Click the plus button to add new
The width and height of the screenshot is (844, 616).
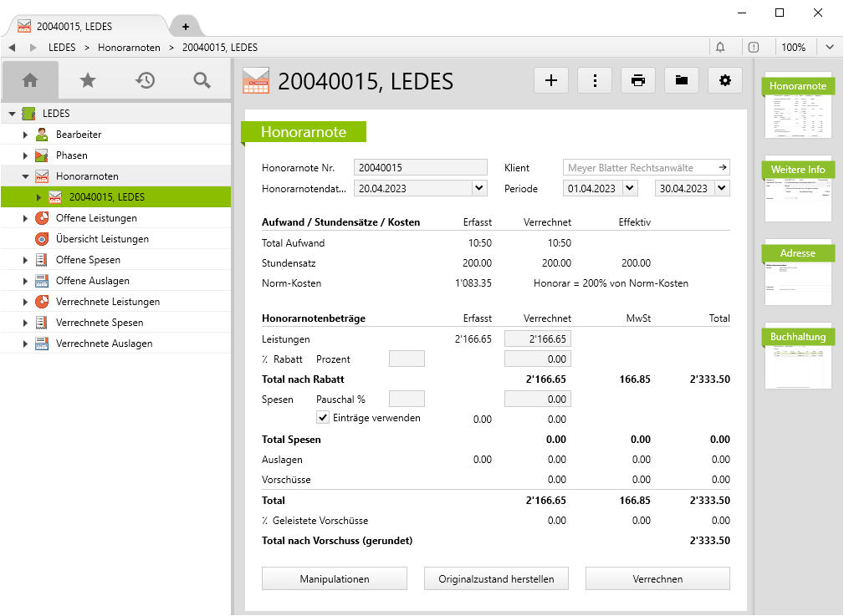[x=551, y=80]
